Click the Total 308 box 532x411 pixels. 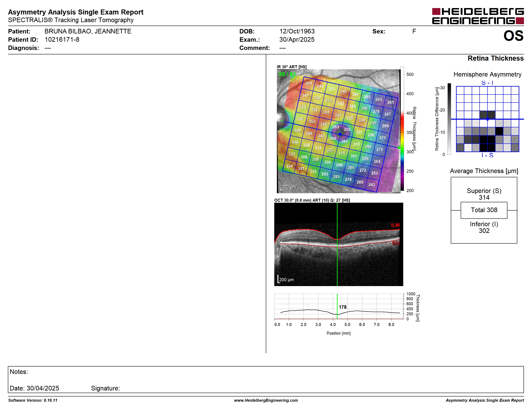pyautogui.click(x=484, y=210)
